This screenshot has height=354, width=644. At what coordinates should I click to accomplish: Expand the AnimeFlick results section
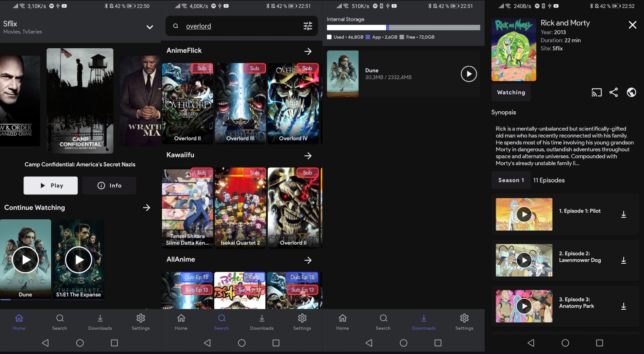(308, 51)
